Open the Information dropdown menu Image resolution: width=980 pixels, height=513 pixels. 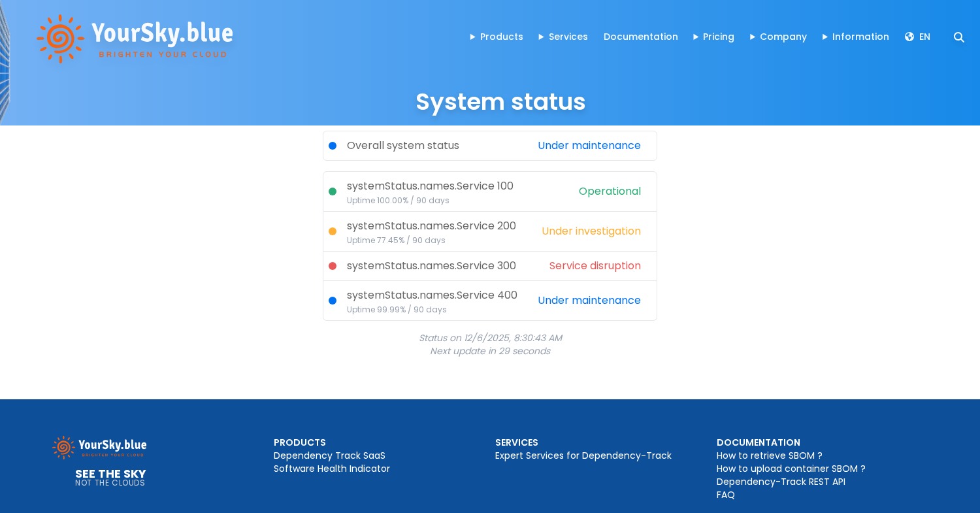(860, 37)
